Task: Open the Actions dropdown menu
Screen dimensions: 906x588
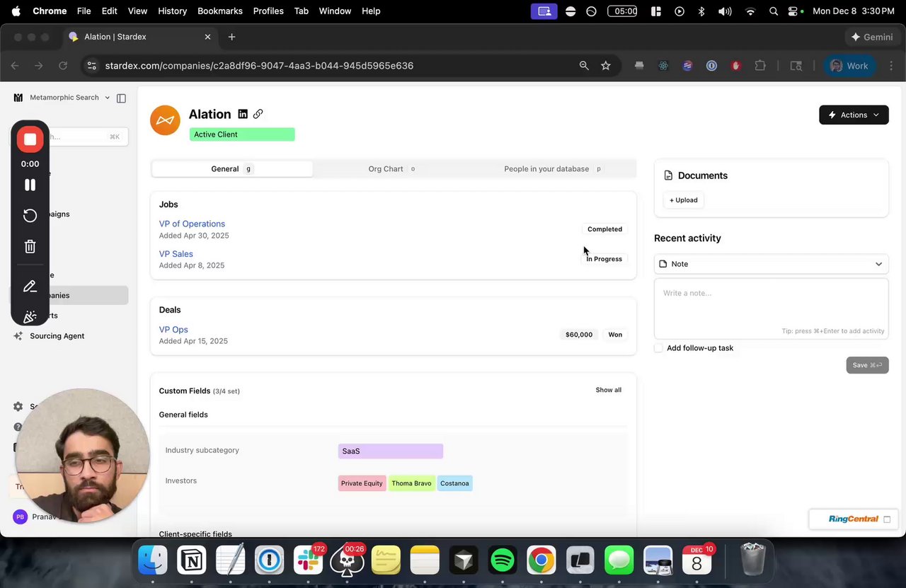Action: click(854, 115)
